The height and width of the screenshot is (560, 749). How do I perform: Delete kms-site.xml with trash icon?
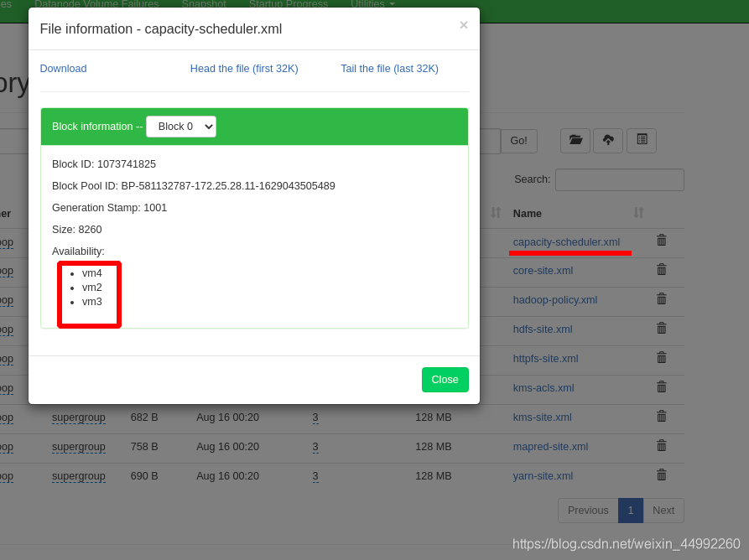662,417
